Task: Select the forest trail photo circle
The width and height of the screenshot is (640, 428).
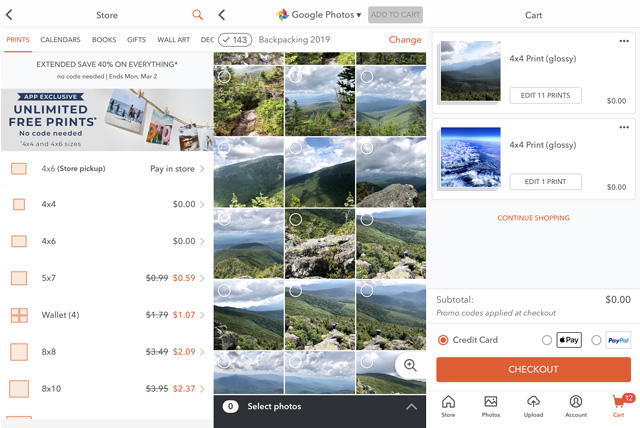Action: point(224,76)
